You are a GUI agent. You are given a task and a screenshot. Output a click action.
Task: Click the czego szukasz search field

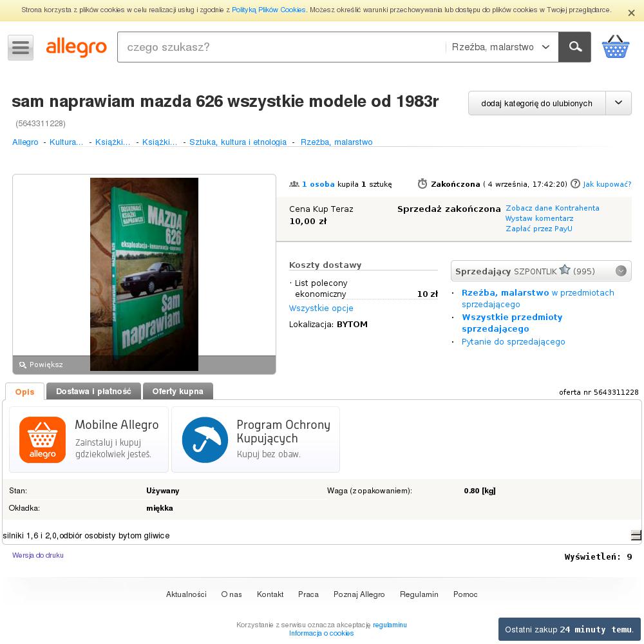click(x=281, y=47)
